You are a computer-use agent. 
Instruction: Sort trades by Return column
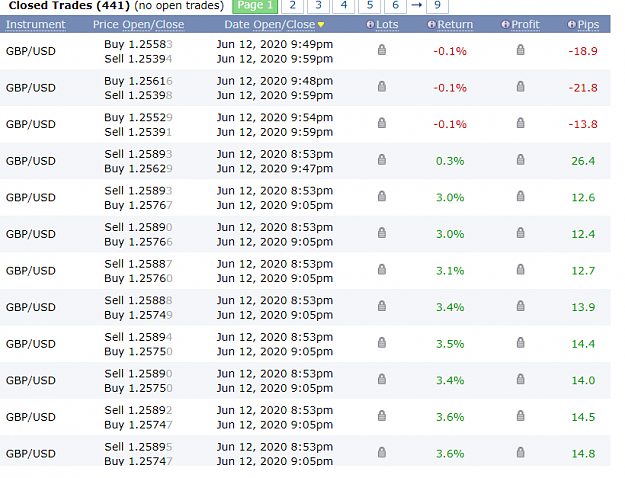click(x=455, y=25)
